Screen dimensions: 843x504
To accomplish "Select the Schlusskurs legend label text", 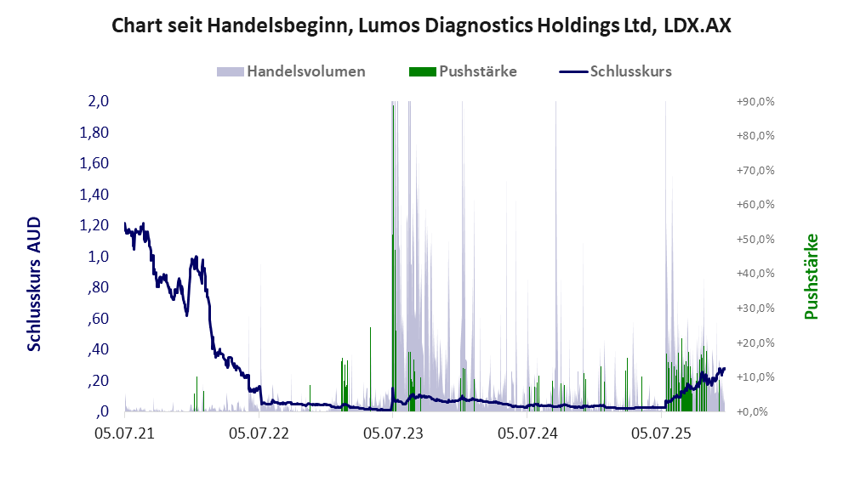I will (x=630, y=71).
